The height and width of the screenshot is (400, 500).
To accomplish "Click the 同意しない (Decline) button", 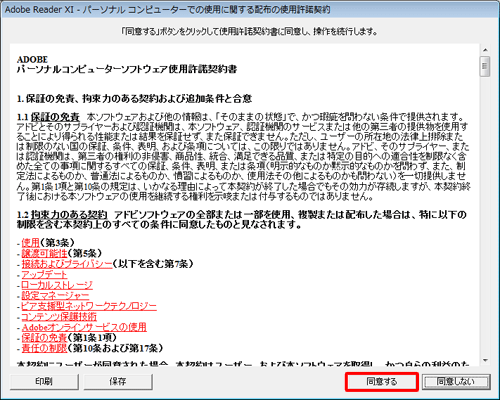I will tap(456, 381).
